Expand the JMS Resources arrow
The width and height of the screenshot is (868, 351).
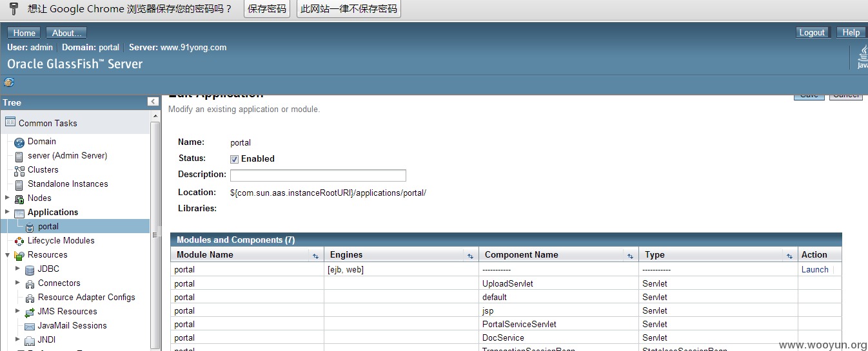(17, 311)
